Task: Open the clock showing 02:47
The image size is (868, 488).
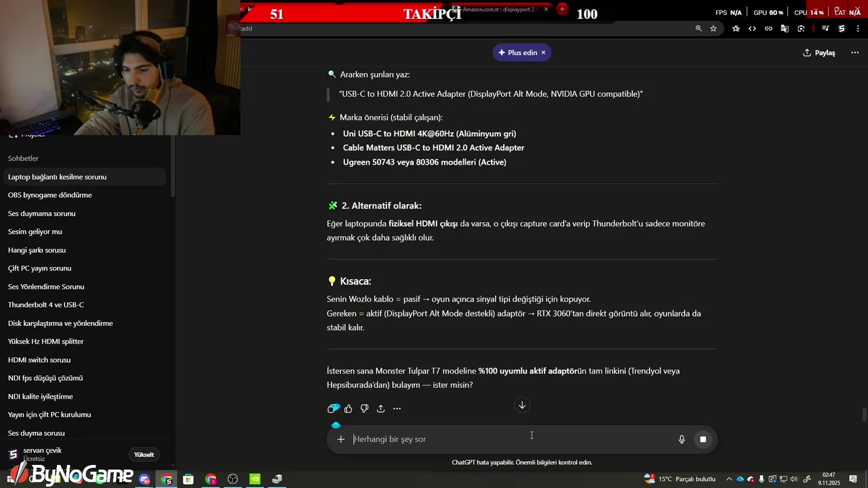Action: (x=829, y=479)
